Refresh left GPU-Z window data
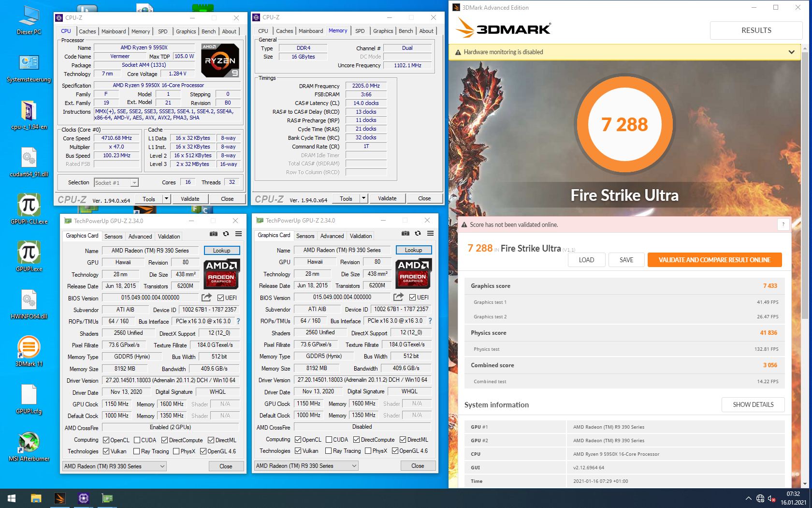The image size is (812, 508). (226, 234)
